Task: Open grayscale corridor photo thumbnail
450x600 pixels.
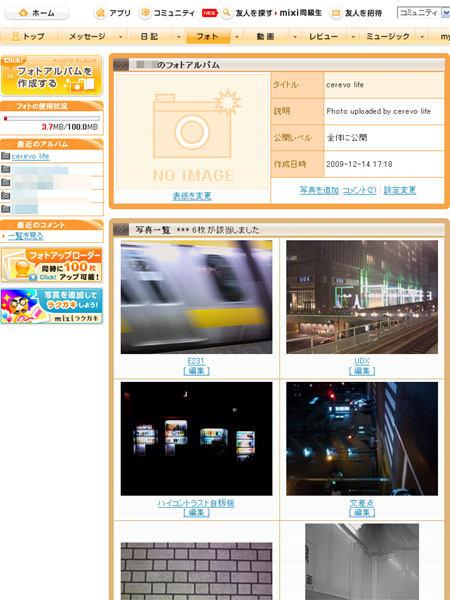Action: [362, 562]
